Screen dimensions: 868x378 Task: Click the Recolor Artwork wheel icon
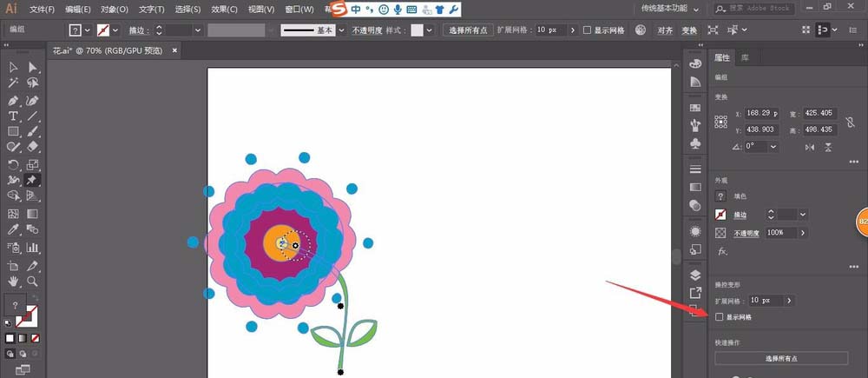point(641,30)
